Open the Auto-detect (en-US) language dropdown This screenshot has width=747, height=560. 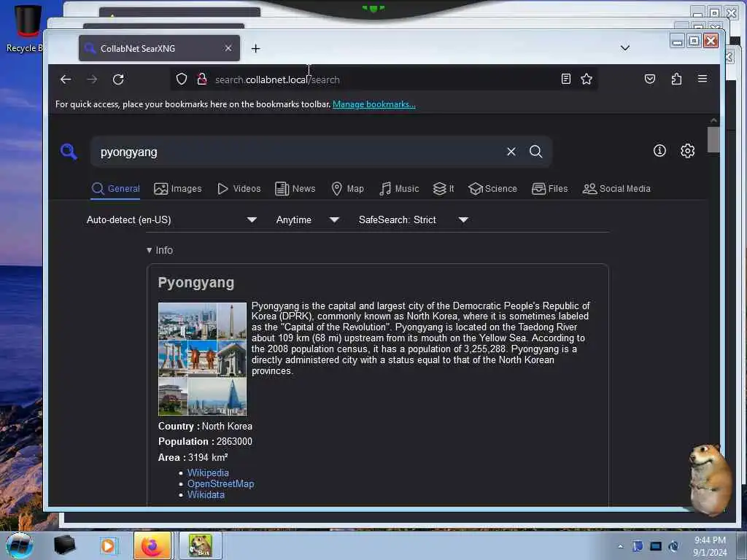[x=171, y=219]
